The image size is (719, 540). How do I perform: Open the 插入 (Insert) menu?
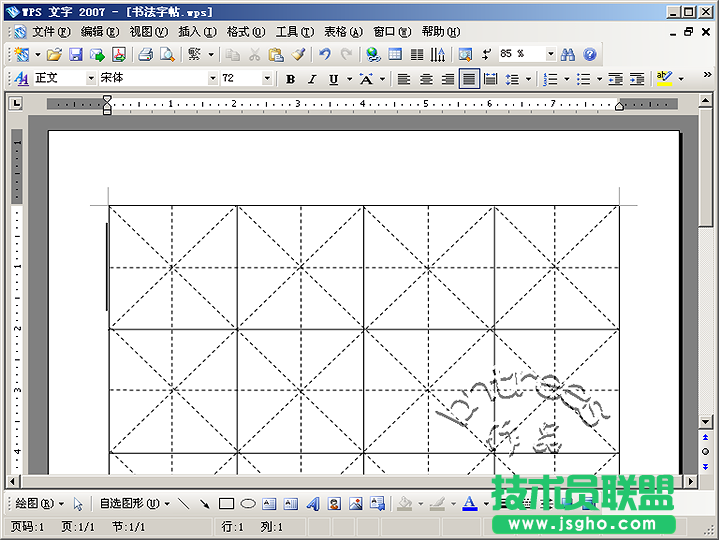[197, 32]
